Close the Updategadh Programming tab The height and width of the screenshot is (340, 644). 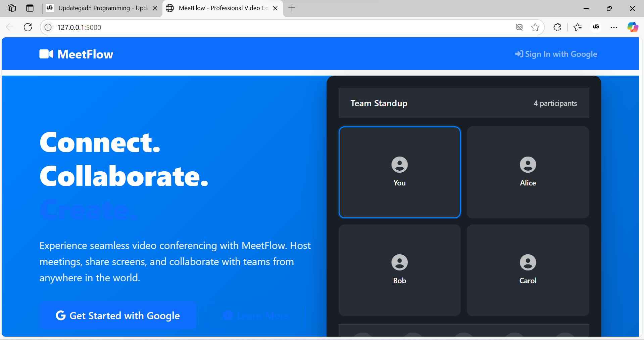click(x=155, y=8)
